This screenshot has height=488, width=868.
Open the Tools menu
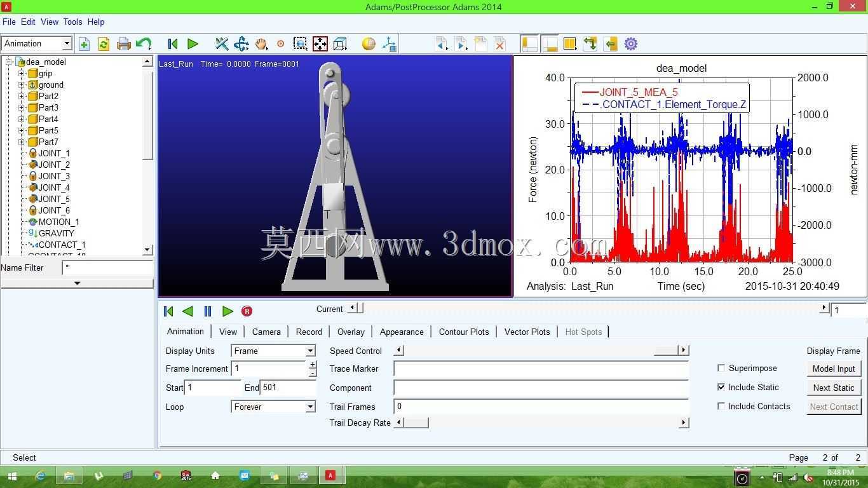pos(72,22)
